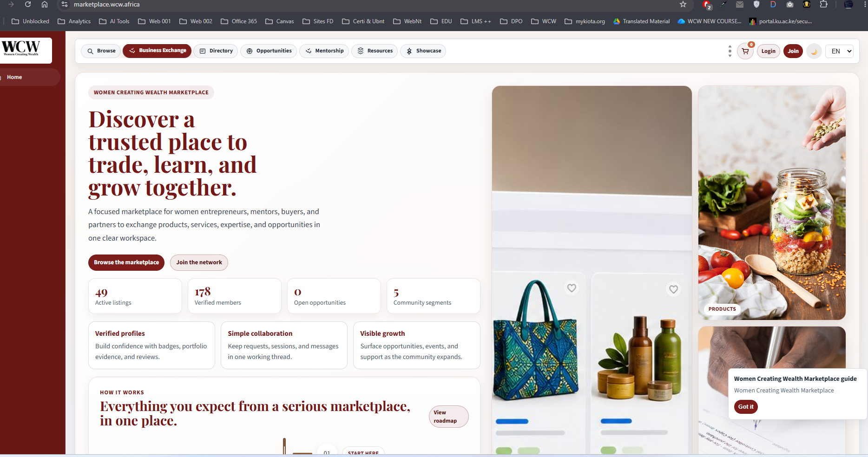Click the browser home icon
Viewport: 868px width, 457px height.
45,4
